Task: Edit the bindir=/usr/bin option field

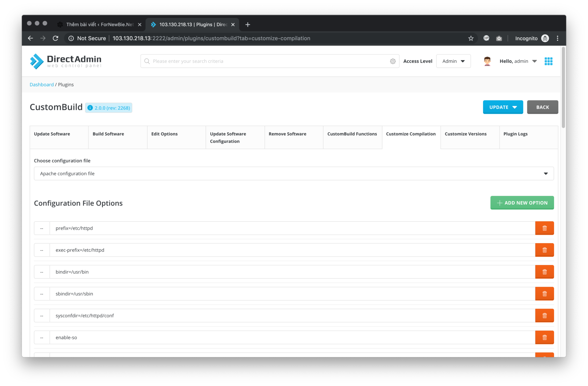Action: pyautogui.click(x=292, y=272)
